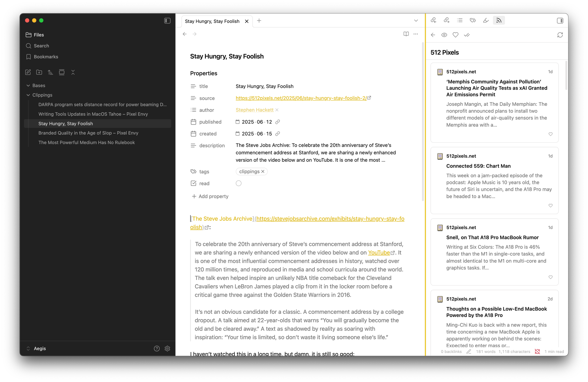Edit the published date 2025-06-12 field
This screenshot has width=588, height=382.
pyautogui.click(x=257, y=122)
